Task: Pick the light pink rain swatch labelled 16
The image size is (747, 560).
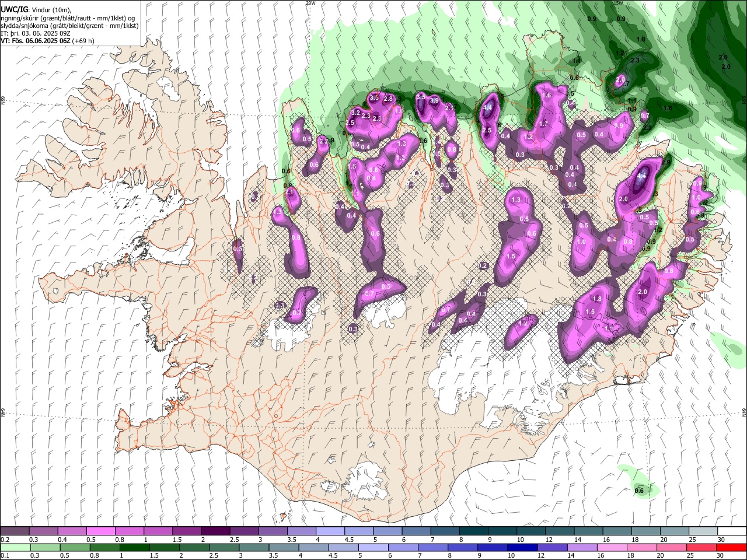Action: pyautogui.click(x=612, y=547)
